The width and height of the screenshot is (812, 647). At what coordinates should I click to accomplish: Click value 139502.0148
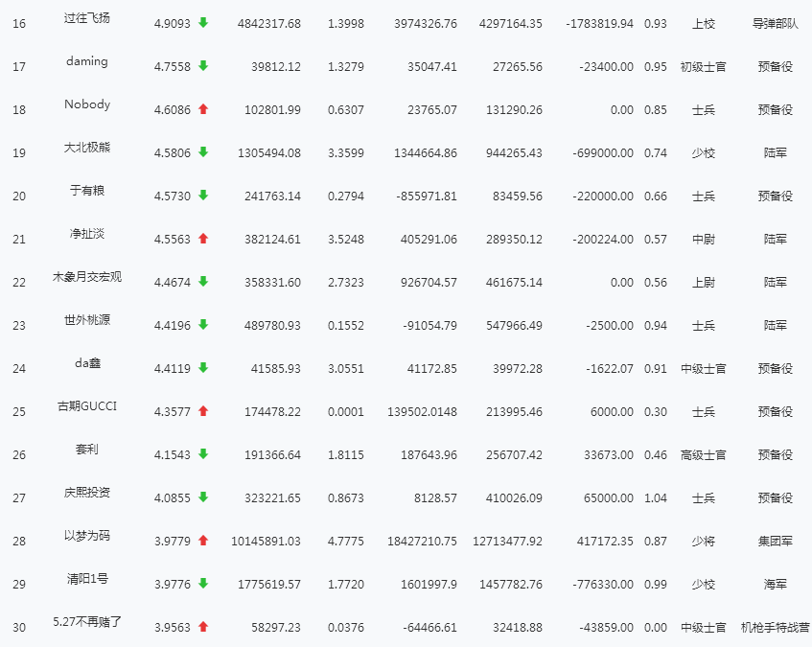tap(422, 412)
